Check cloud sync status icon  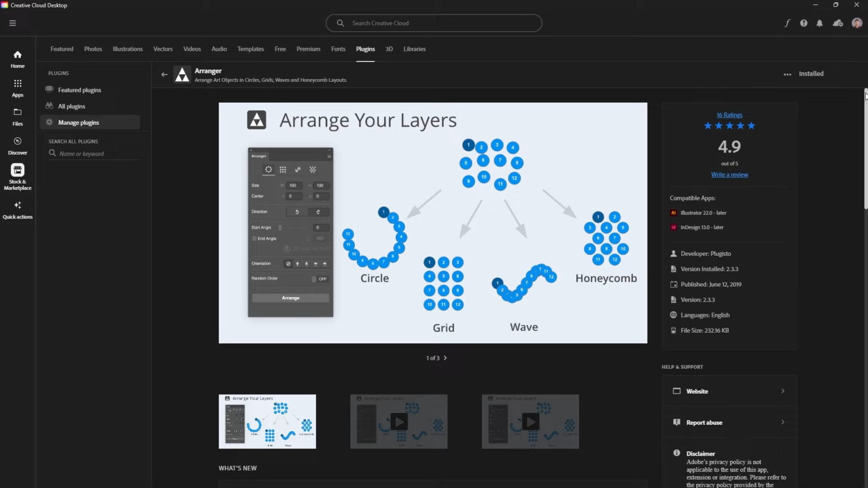tap(837, 23)
